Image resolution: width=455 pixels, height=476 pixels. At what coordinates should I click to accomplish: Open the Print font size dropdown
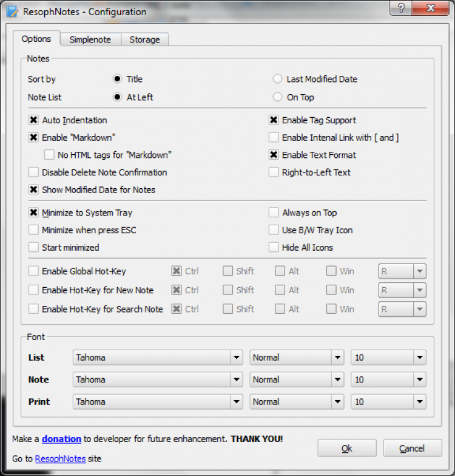tap(419, 402)
